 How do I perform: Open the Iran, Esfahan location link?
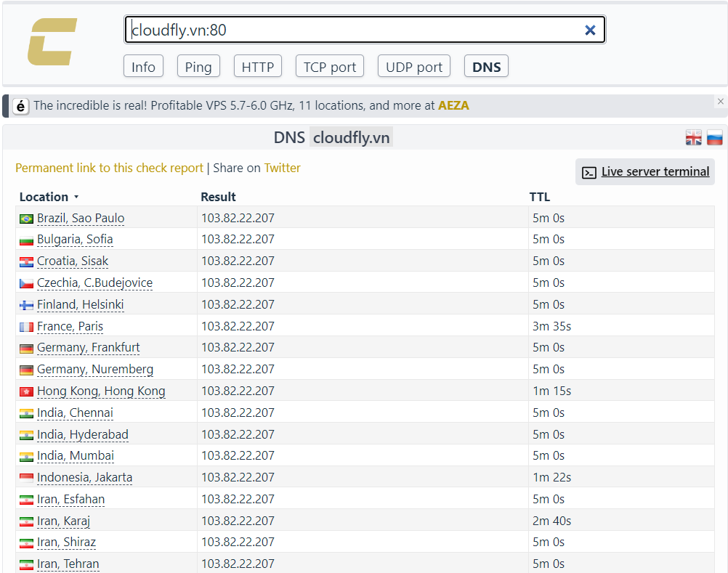point(70,499)
